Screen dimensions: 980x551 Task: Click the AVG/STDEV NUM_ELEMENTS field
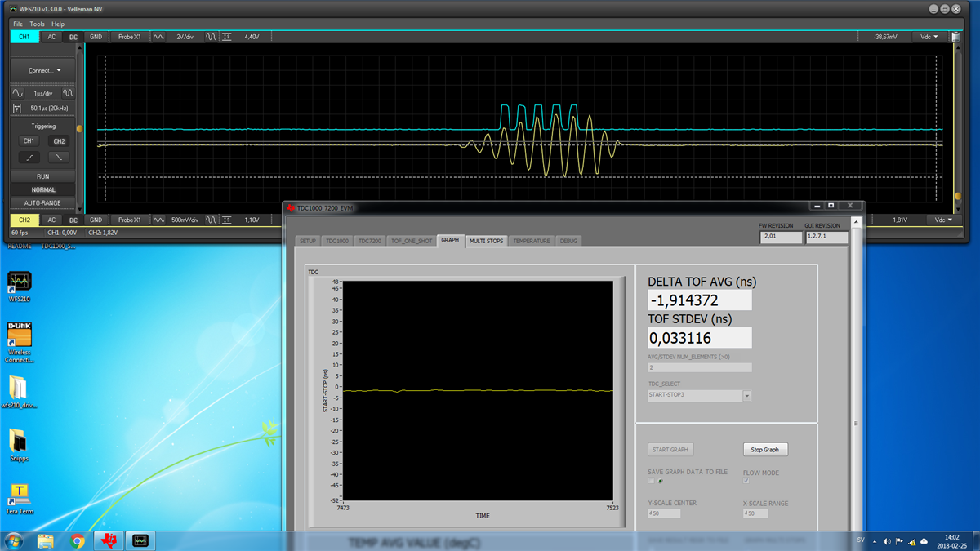pos(700,367)
